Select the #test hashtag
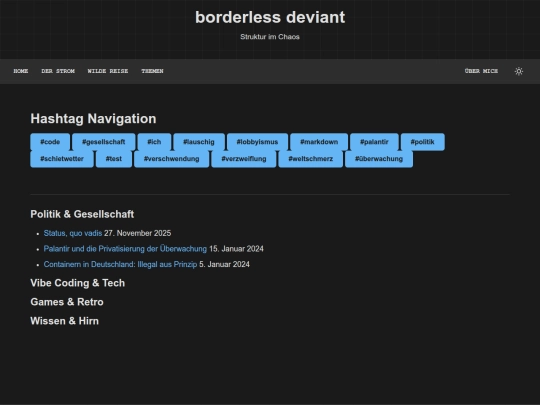The height and width of the screenshot is (405, 540). point(114,159)
